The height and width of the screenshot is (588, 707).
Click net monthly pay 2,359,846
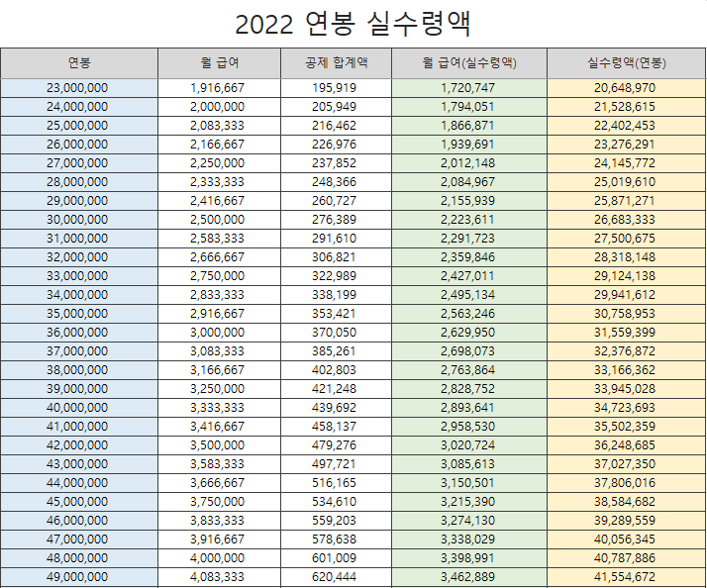coord(468,257)
